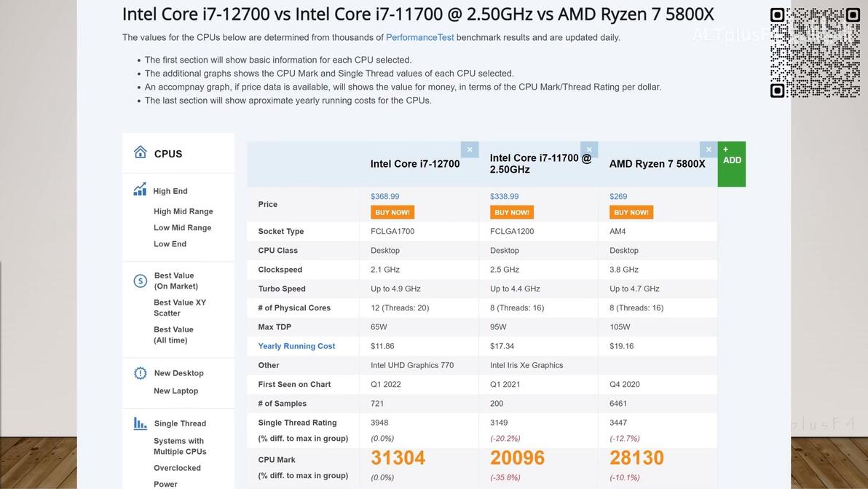The width and height of the screenshot is (868, 489).
Task: Select Overclocked in the sidebar
Action: coord(177,468)
